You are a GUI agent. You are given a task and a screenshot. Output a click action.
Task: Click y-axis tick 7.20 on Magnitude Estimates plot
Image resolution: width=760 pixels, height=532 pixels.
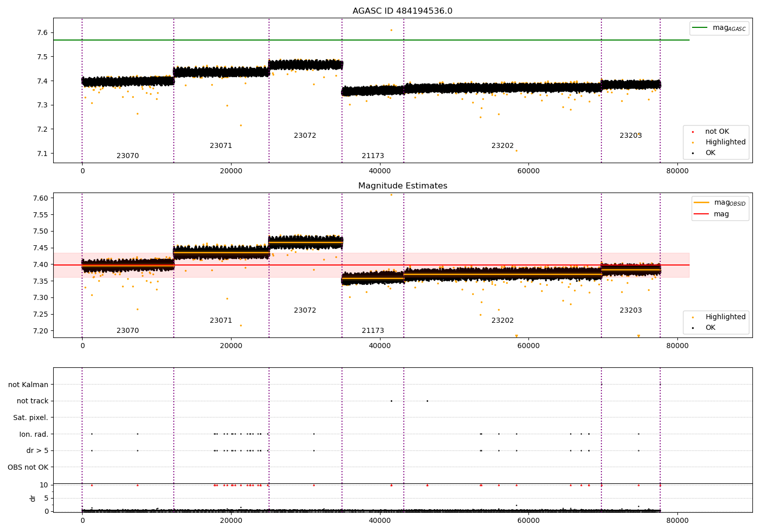pyautogui.click(x=41, y=331)
